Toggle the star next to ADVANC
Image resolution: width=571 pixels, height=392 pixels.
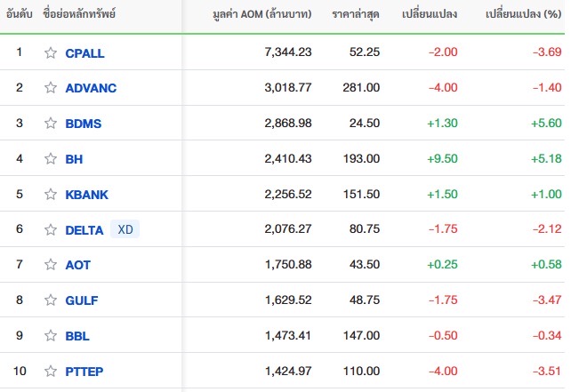[51, 88]
